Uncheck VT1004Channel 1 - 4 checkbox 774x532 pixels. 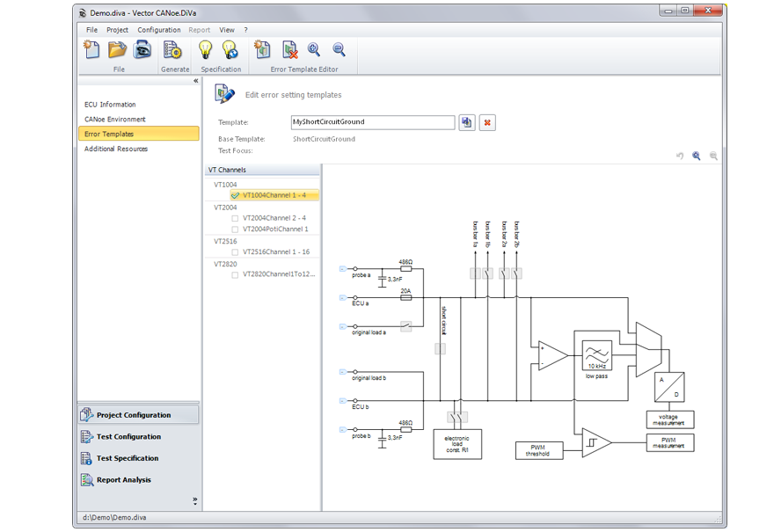click(x=235, y=195)
